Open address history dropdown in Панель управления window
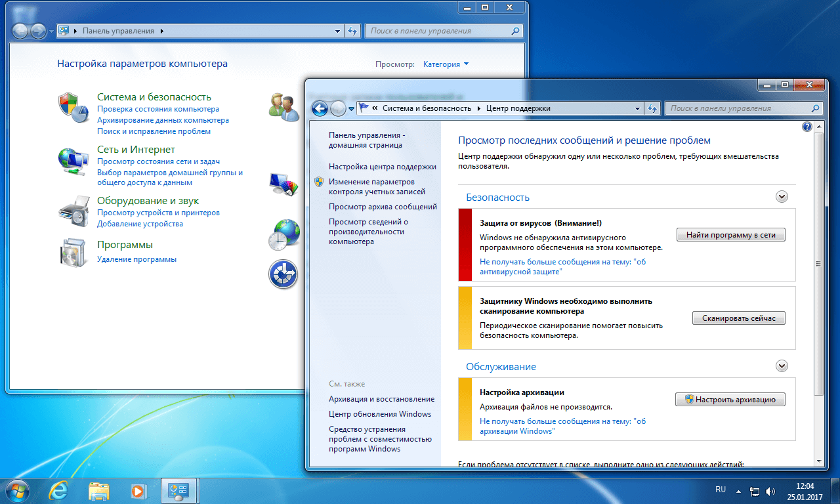 [337, 31]
